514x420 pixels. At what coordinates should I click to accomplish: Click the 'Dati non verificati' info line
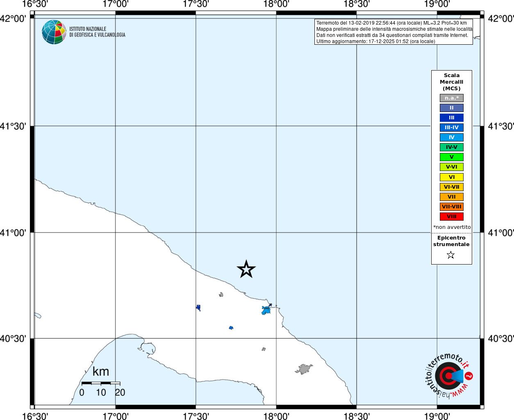[392, 35]
